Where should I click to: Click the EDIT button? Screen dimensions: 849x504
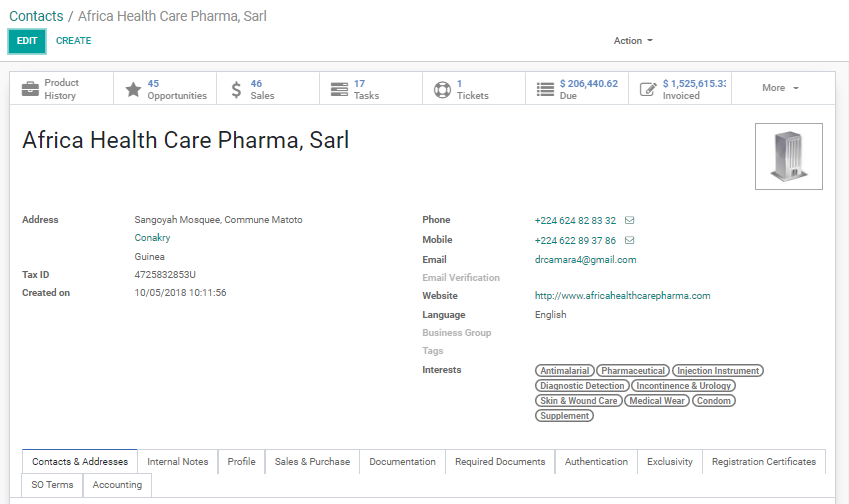click(x=27, y=41)
